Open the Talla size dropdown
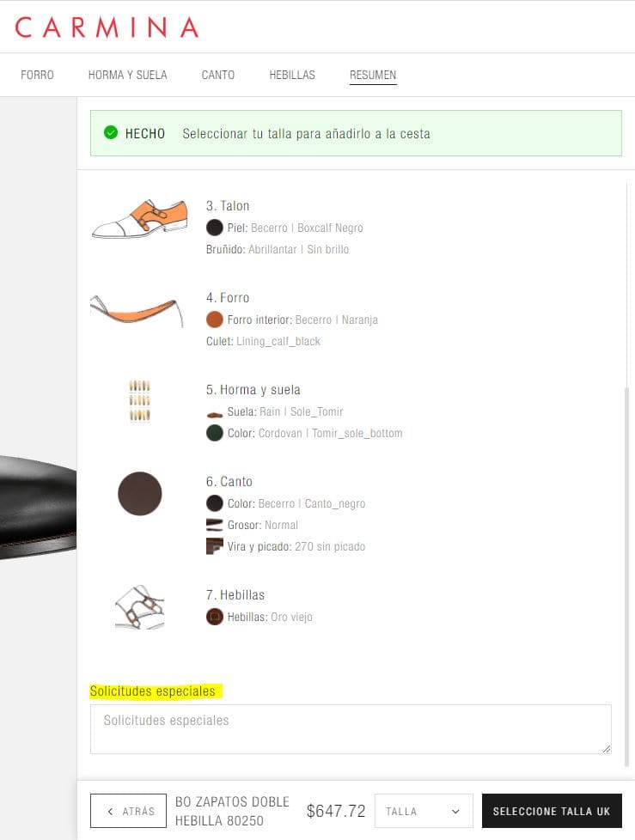635x840 pixels. (424, 811)
